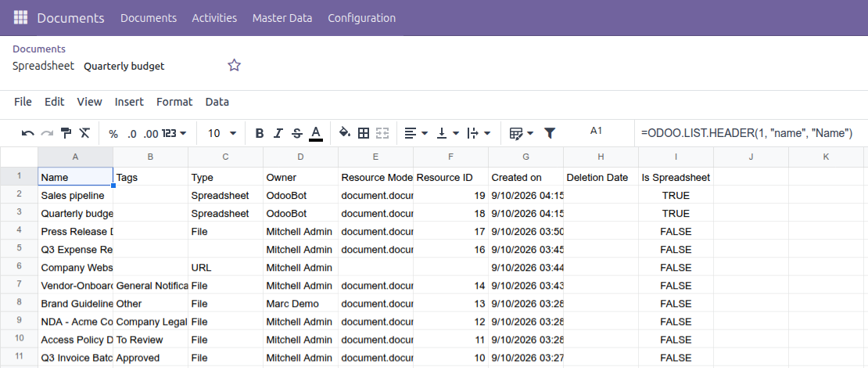Format the cell as percent
Viewport: 868px width, 368px height.
point(113,134)
